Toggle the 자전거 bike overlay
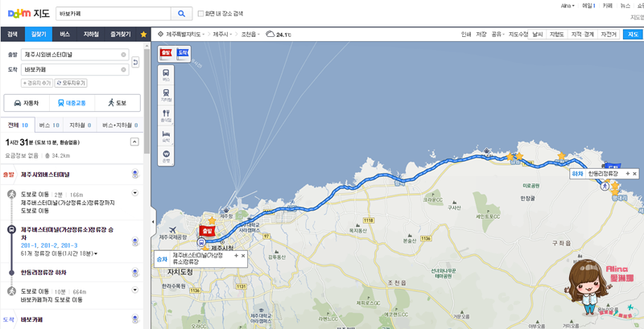 tap(609, 35)
